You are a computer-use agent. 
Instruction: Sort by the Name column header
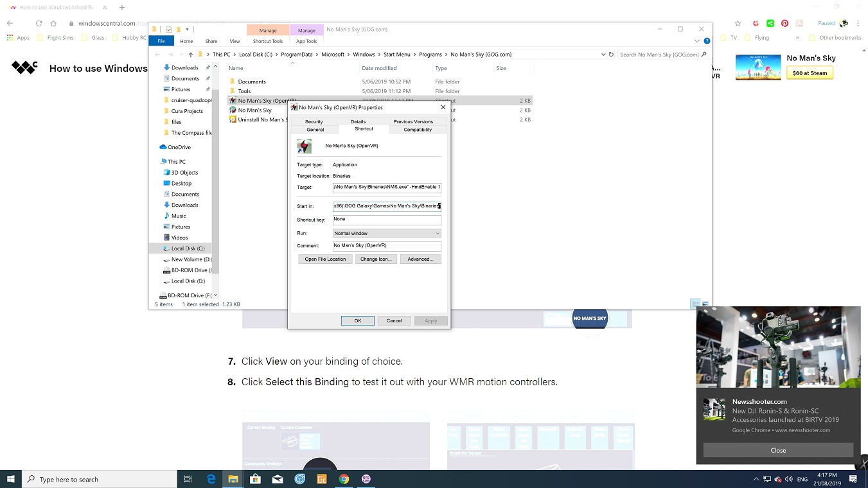(x=236, y=68)
